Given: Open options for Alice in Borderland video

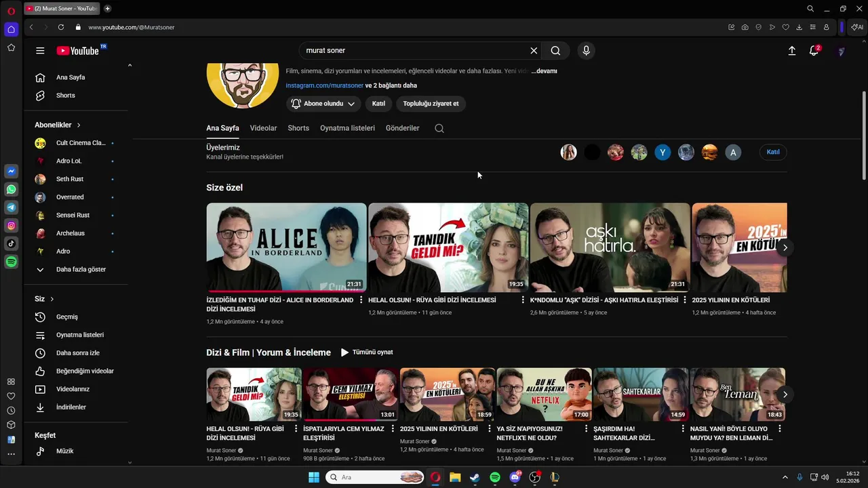Looking at the screenshot, I should (x=361, y=300).
